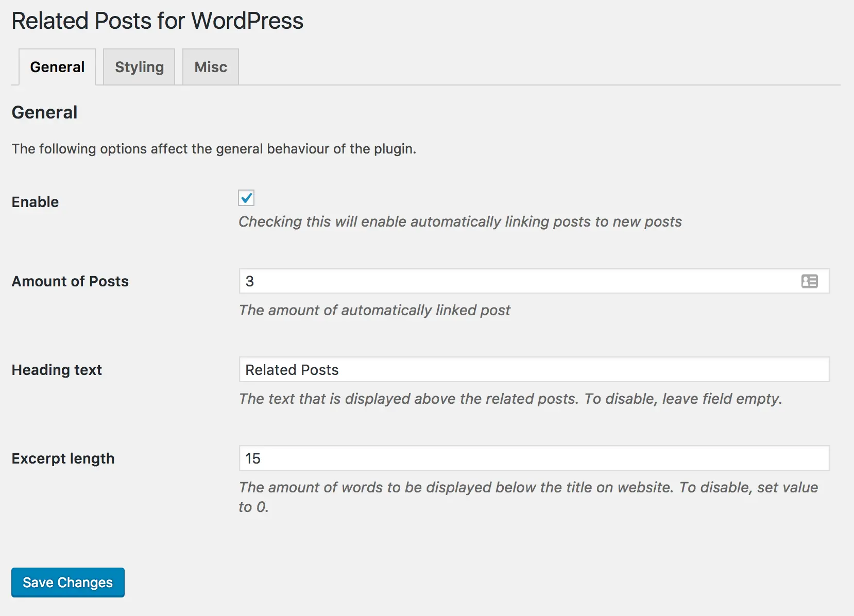Image resolution: width=854 pixels, height=616 pixels.
Task: Focus the Amount of Posts field
Action: click(534, 281)
